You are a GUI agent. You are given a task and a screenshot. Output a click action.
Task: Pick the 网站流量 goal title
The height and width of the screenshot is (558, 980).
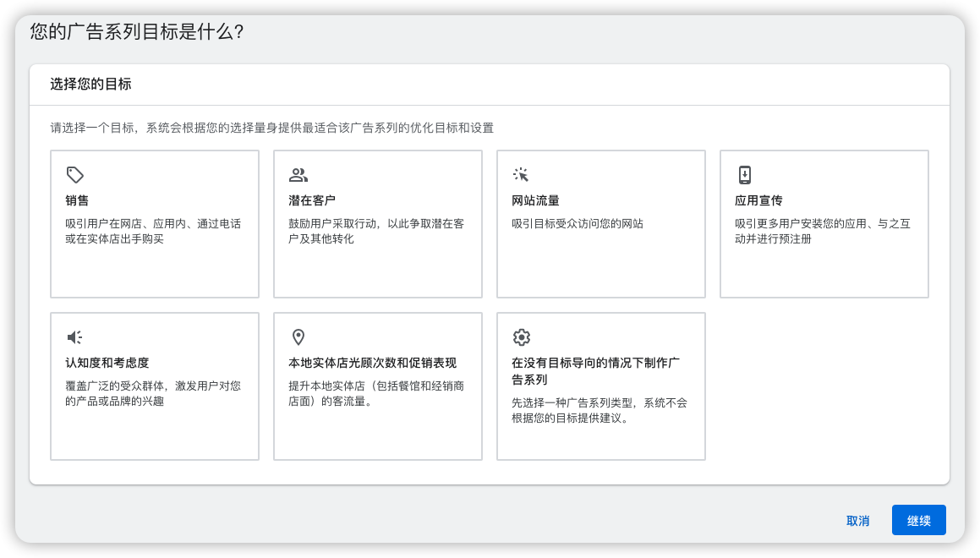(x=535, y=201)
